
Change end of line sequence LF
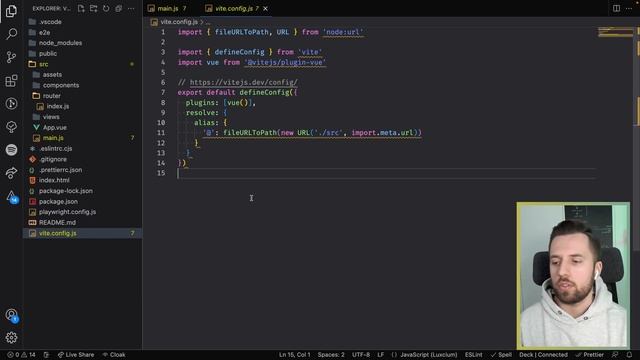tap(380, 355)
